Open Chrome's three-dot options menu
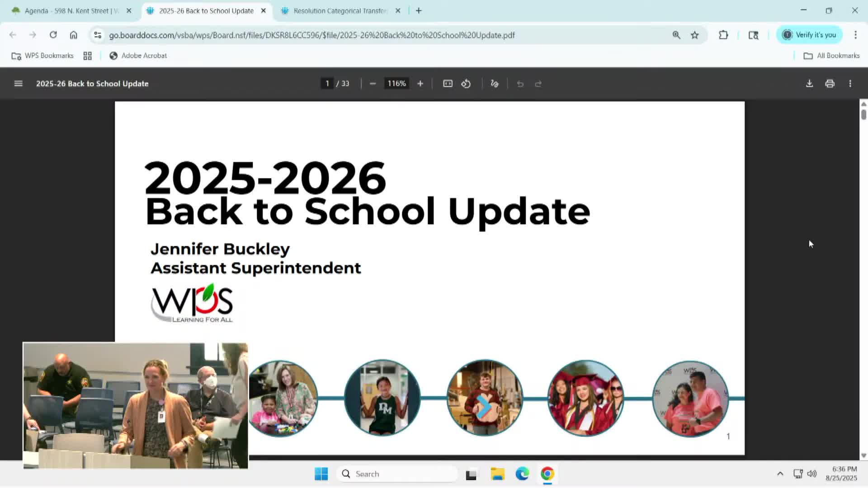 [x=855, y=35]
